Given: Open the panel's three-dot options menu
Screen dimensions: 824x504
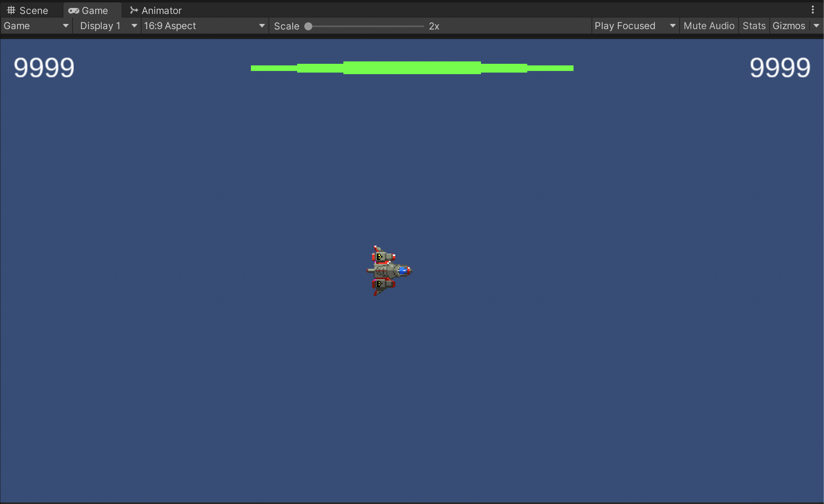Looking at the screenshot, I should (812, 10).
